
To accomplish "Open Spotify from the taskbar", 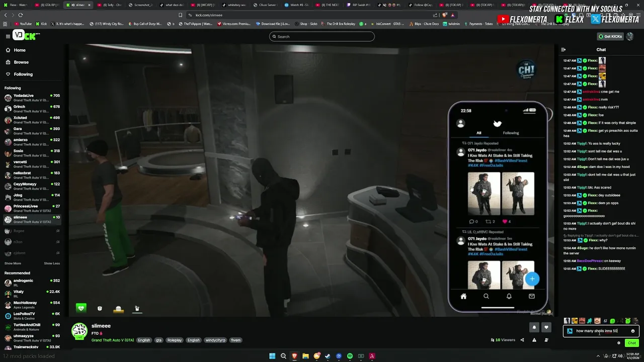I will 350,356.
